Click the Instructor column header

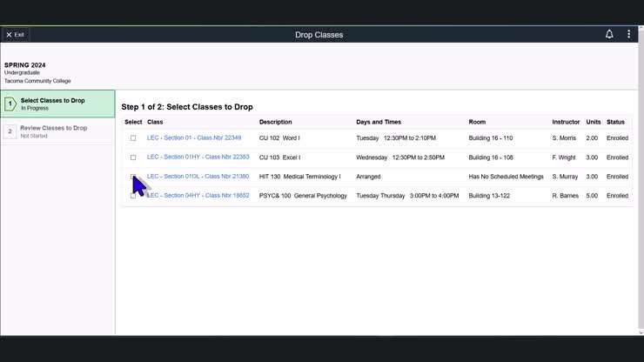pyautogui.click(x=566, y=122)
